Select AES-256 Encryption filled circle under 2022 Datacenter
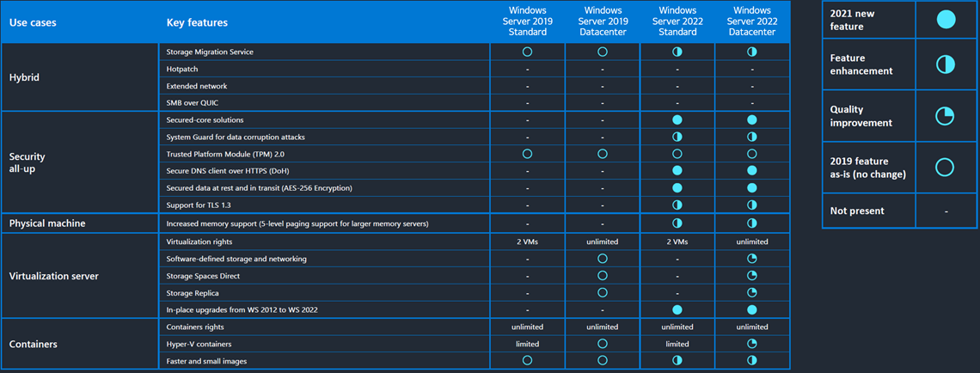 tap(752, 187)
